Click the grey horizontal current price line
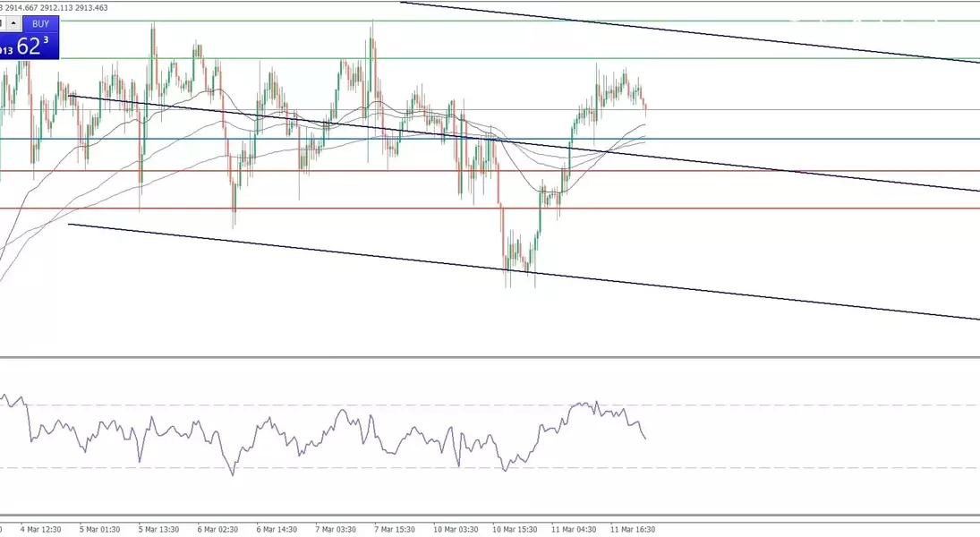The image size is (980, 537). 805,110
